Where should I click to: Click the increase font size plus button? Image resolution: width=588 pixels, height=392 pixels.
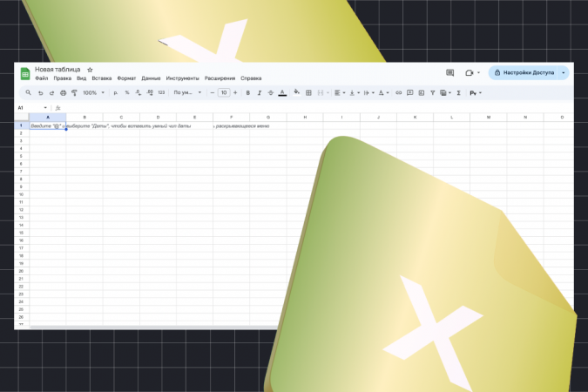click(x=235, y=92)
